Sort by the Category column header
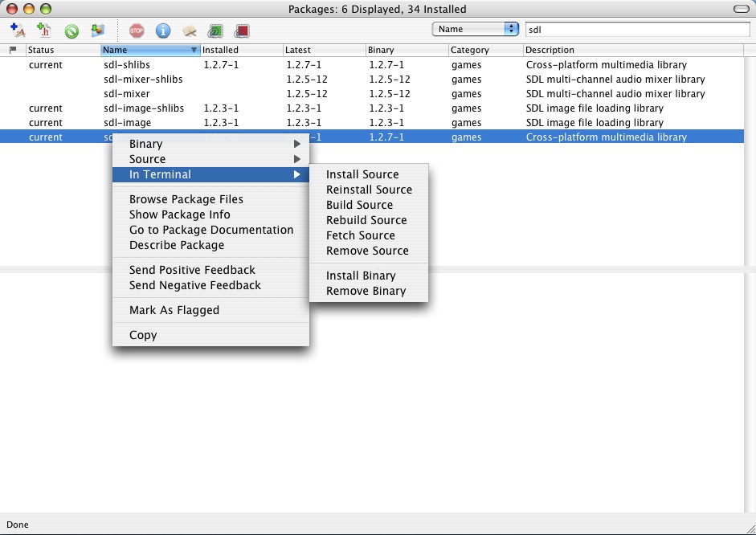The image size is (756, 535). [486, 50]
